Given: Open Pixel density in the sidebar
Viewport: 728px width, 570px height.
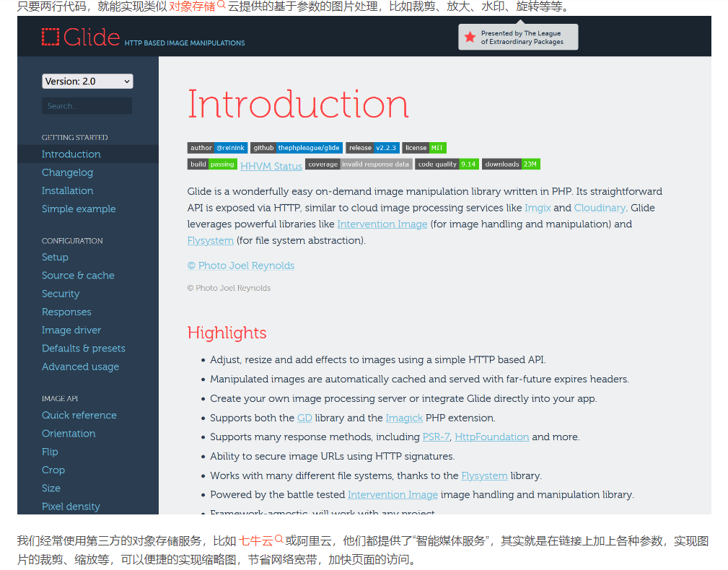Looking at the screenshot, I should (x=71, y=507).
